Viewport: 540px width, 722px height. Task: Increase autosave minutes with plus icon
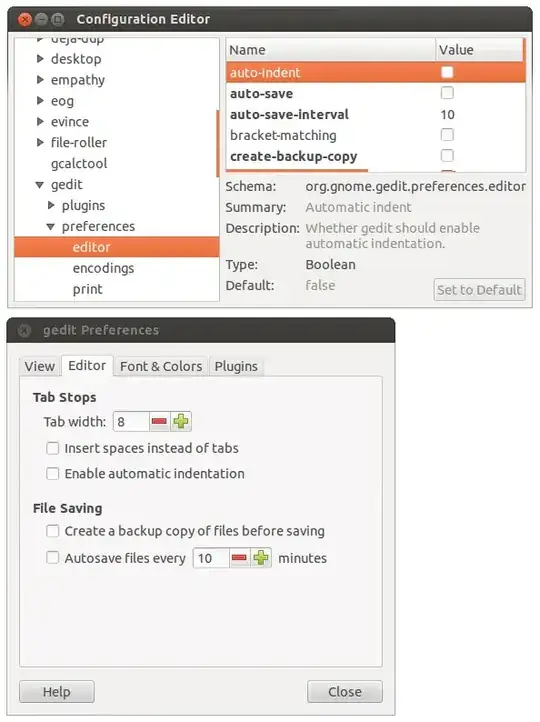pos(261,558)
